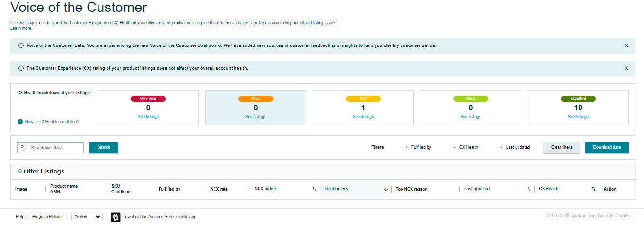The width and height of the screenshot is (644, 227).
Task: Sort by Last updated column arrows
Action: coord(529,189)
